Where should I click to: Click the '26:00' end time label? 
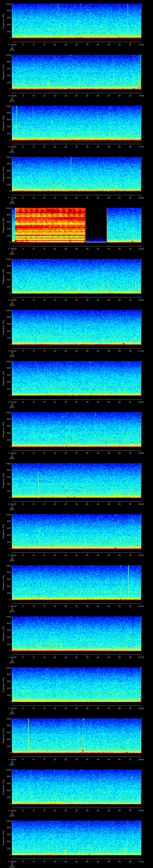coord(141,606)
